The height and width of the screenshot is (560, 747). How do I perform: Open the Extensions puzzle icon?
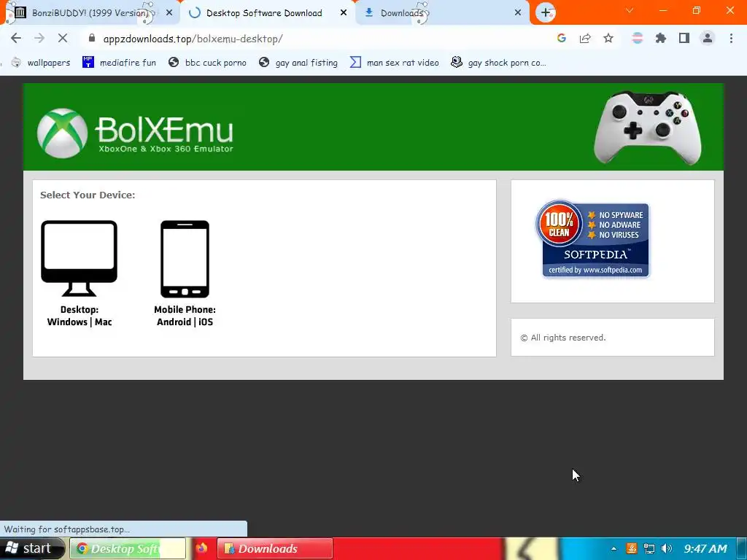660,39
